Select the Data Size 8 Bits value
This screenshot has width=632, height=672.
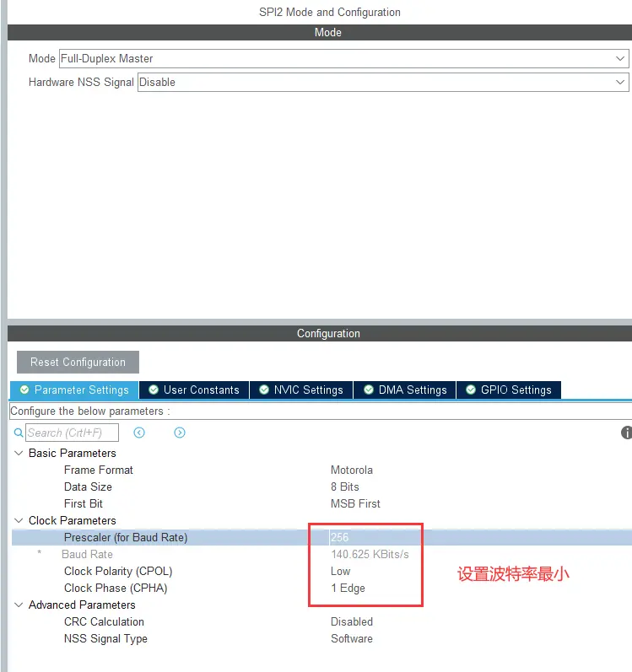click(x=344, y=487)
